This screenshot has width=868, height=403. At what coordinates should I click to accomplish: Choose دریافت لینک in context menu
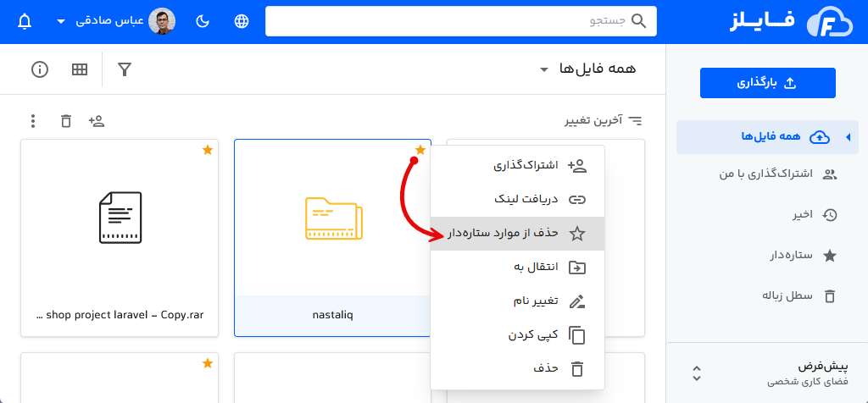(x=517, y=200)
